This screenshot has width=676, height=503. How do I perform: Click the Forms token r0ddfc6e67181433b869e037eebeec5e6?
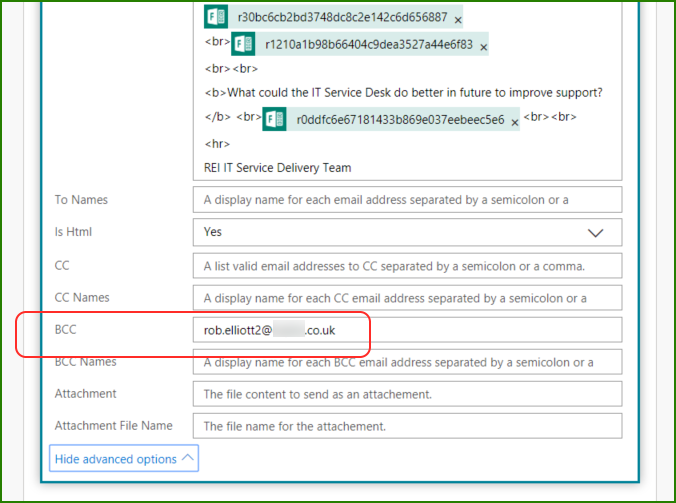[391, 119]
